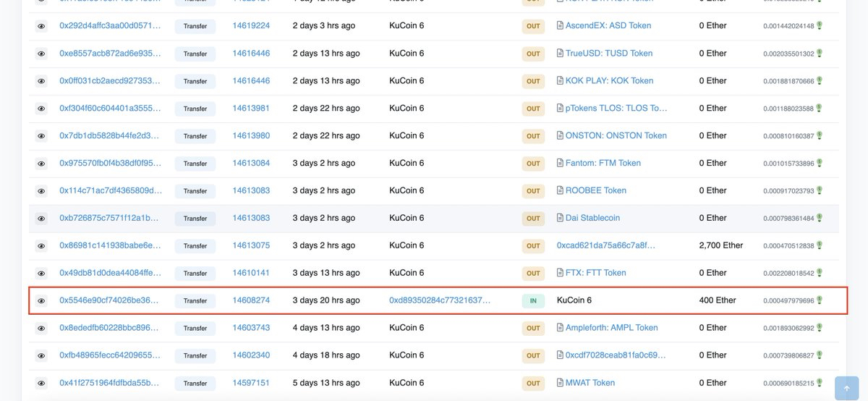Open pTokens TLOS token link

coord(616,108)
